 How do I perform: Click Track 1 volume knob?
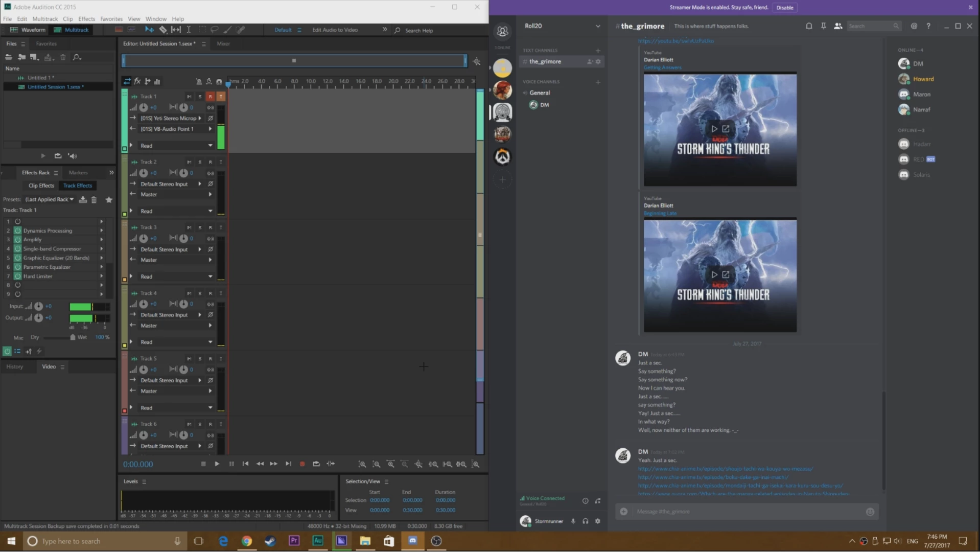(144, 108)
